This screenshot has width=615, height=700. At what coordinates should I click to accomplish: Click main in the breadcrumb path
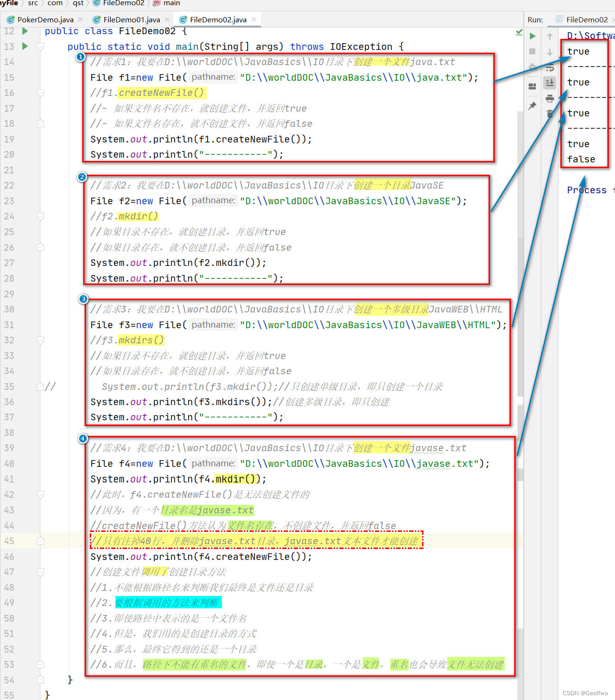pos(172,3)
